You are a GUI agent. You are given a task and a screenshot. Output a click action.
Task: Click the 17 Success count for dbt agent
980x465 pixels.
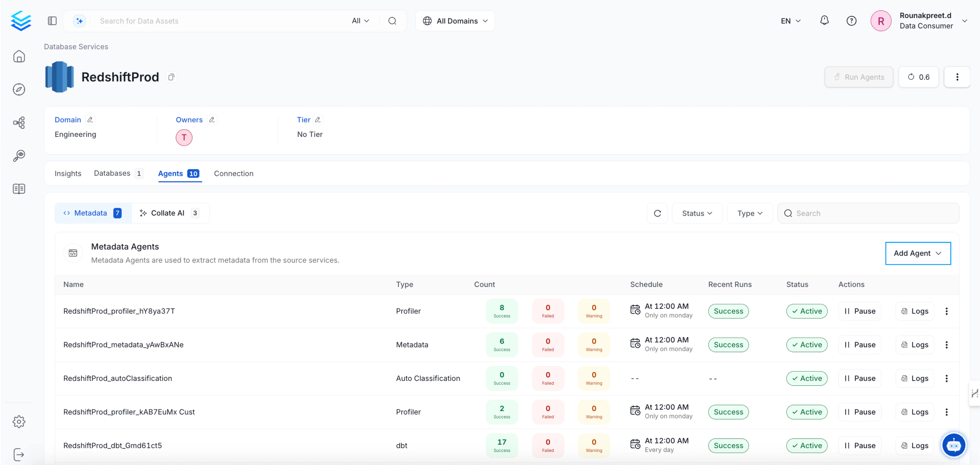(501, 445)
